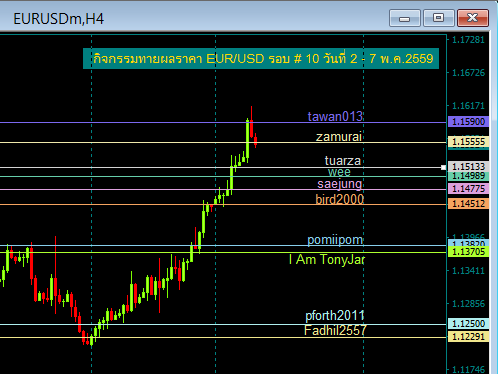Select the wee price line label
The width and height of the screenshot is (498, 374).
tap(339, 172)
